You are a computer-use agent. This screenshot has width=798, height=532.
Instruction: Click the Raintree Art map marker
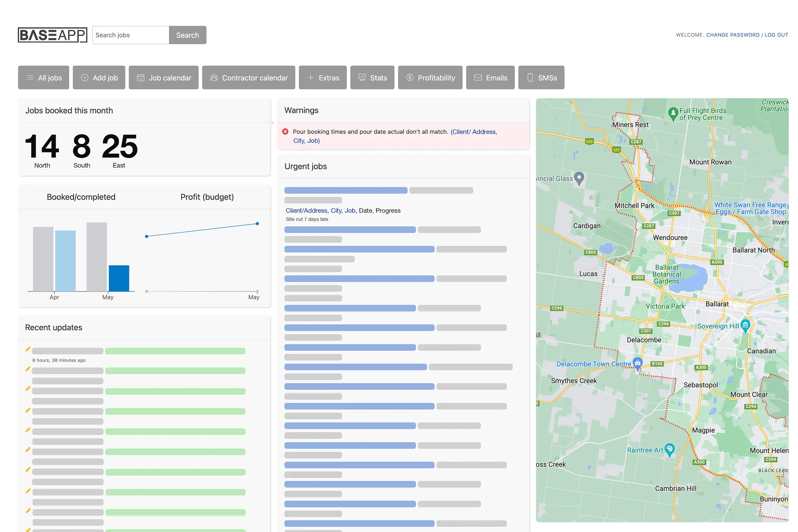pos(669,449)
